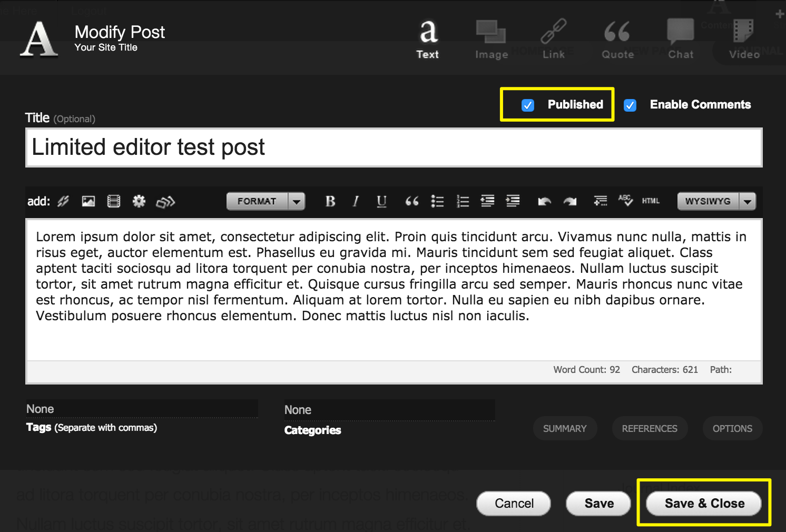Disable the Enable Comments checkbox
This screenshot has width=786, height=532.
point(630,105)
